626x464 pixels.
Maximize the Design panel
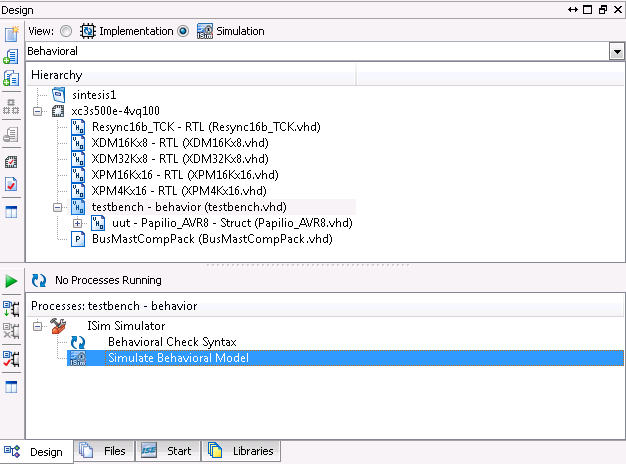587,10
